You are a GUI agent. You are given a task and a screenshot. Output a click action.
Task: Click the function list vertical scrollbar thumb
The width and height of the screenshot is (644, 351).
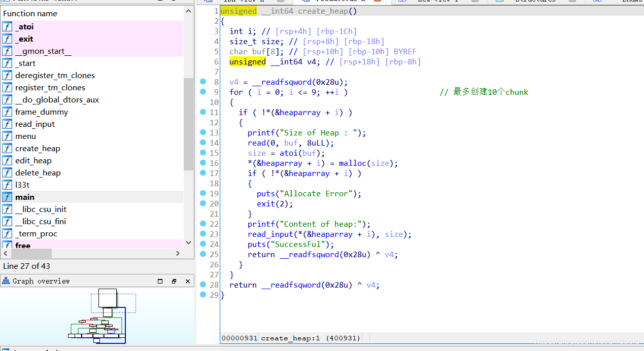tap(188, 124)
